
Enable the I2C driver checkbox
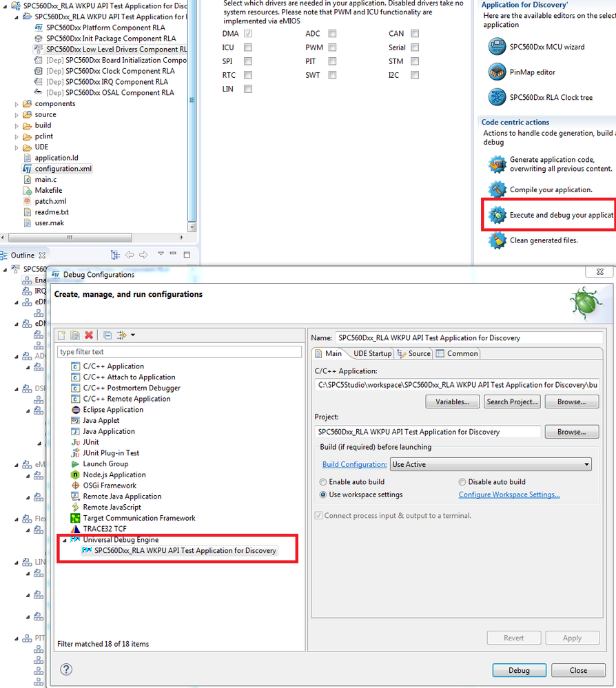[415, 75]
